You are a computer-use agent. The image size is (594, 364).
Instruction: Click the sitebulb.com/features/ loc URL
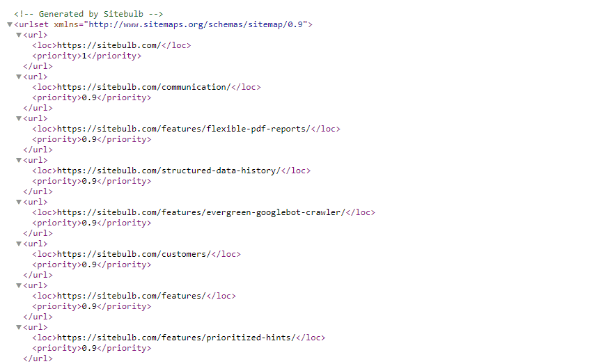coord(132,296)
